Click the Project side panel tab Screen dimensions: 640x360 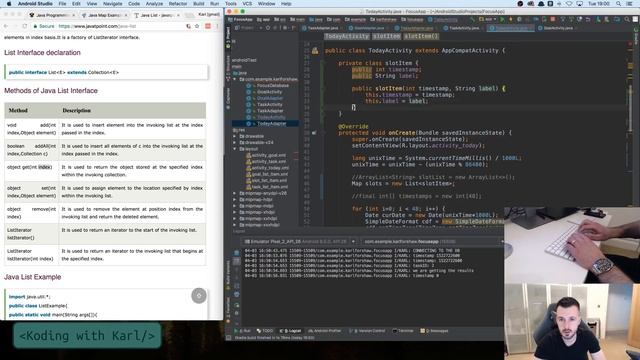point(228,39)
